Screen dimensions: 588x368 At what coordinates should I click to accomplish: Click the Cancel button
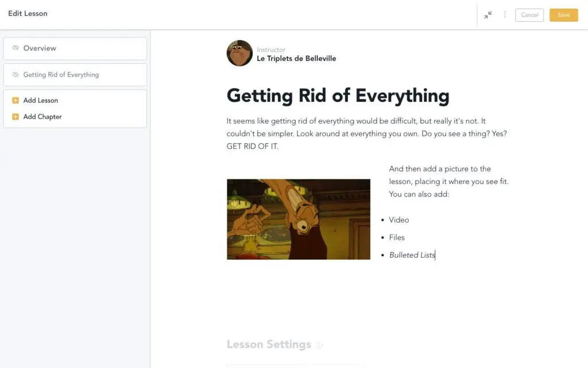coord(529,15)
